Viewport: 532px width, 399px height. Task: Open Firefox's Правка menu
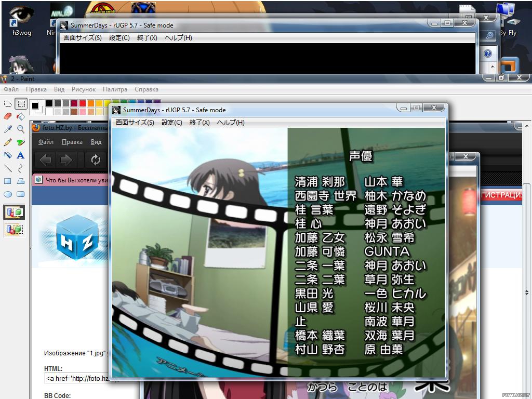click(72, 142)
